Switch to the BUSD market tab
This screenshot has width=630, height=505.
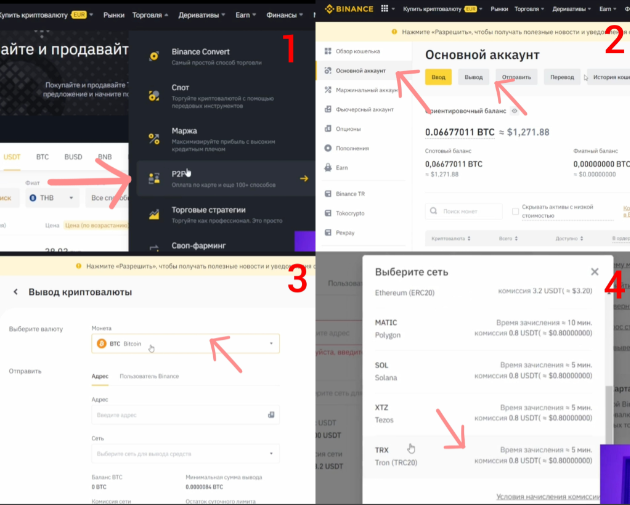[73, 157]
